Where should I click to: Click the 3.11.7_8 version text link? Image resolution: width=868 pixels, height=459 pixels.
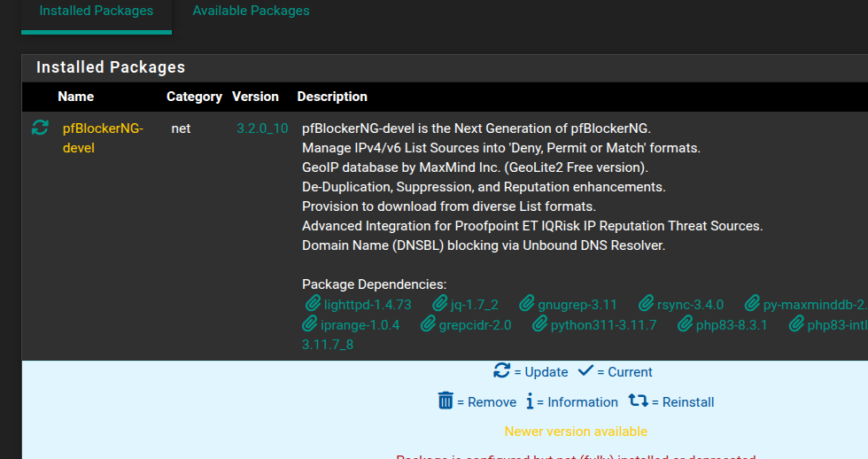(328, 345)
